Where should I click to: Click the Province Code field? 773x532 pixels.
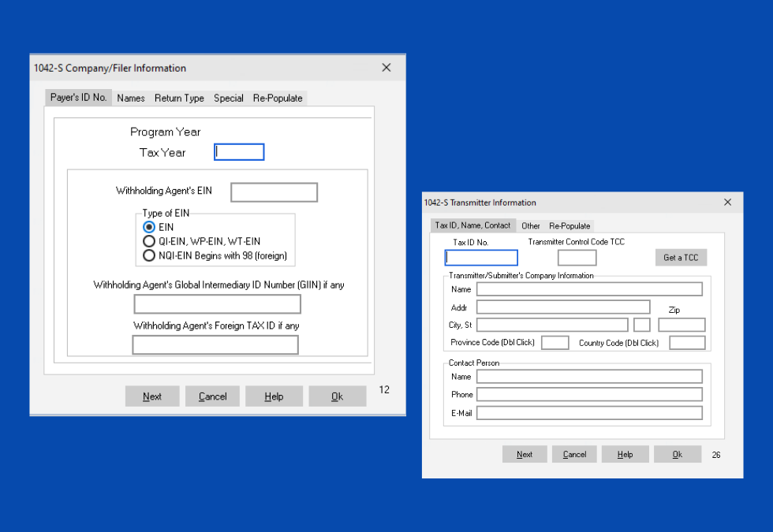pyautogui.click(x=555, y=343)
